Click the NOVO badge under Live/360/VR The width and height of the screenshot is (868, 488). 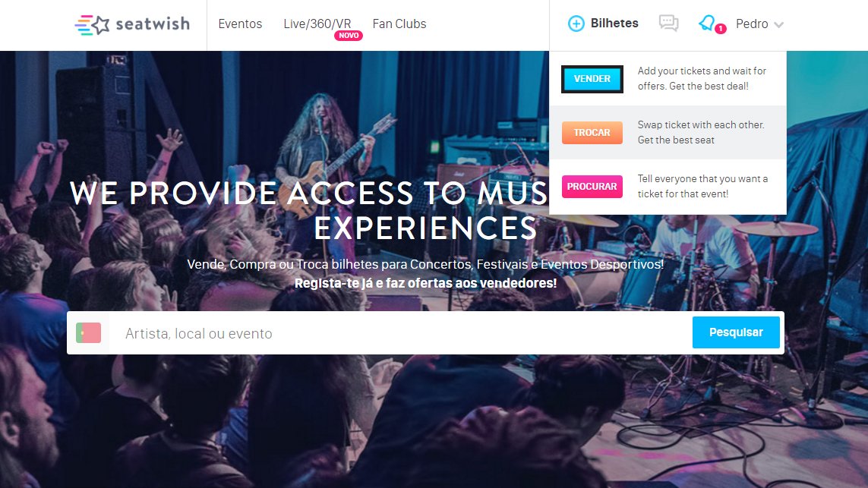pyautogui.click(x=349, y=36)
